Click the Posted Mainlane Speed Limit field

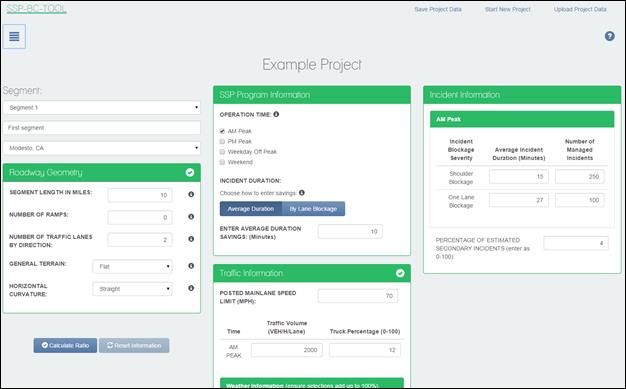(x=358, y=296)
